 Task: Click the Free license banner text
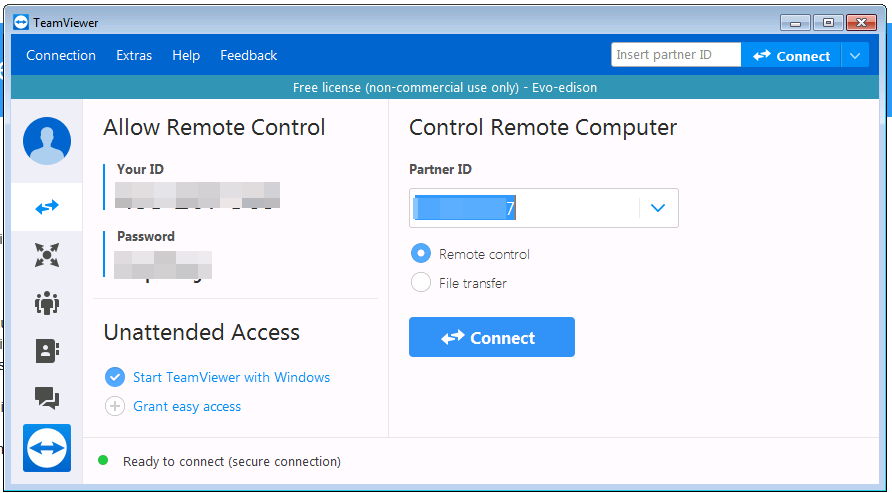tap(445, 88)
